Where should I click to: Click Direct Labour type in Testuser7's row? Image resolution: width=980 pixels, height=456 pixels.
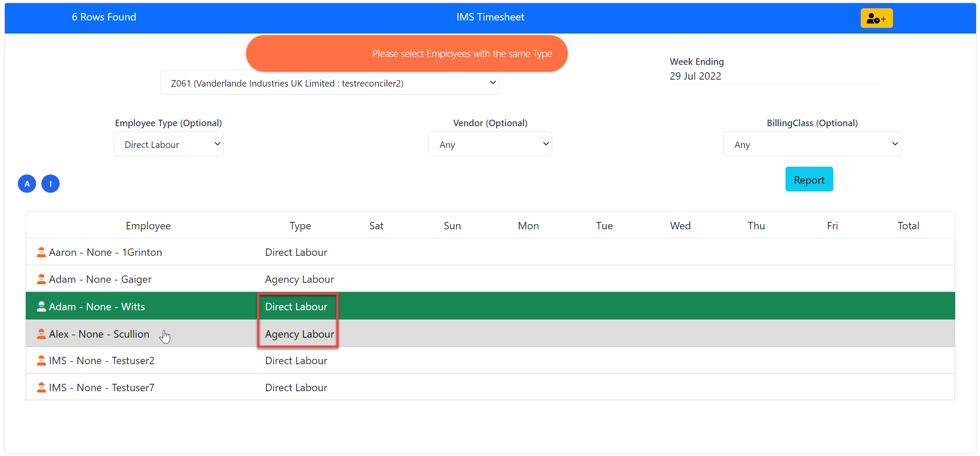296,388
